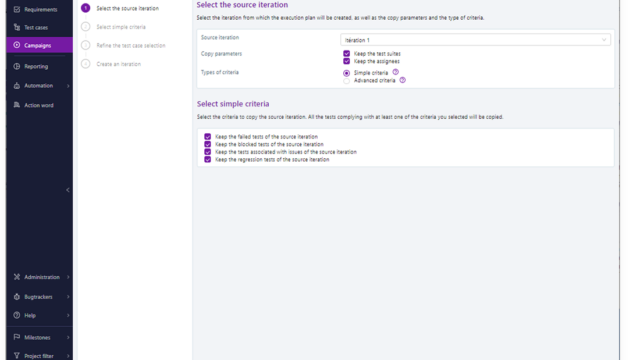Open Requirements menu label

tap(41, 9)
